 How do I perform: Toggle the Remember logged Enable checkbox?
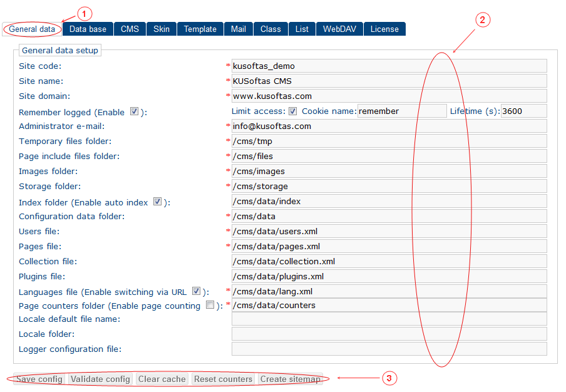click(x=134, y=111)
